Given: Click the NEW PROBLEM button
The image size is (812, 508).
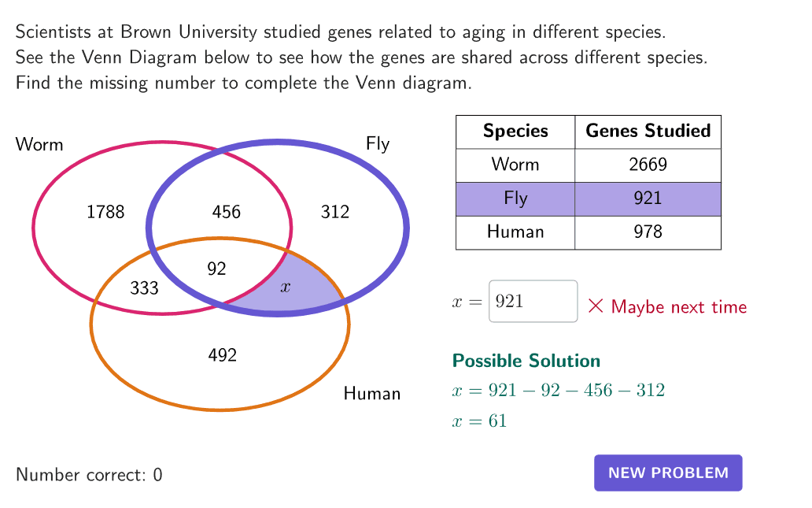Looking at the screenshot, I should [668, 473].
